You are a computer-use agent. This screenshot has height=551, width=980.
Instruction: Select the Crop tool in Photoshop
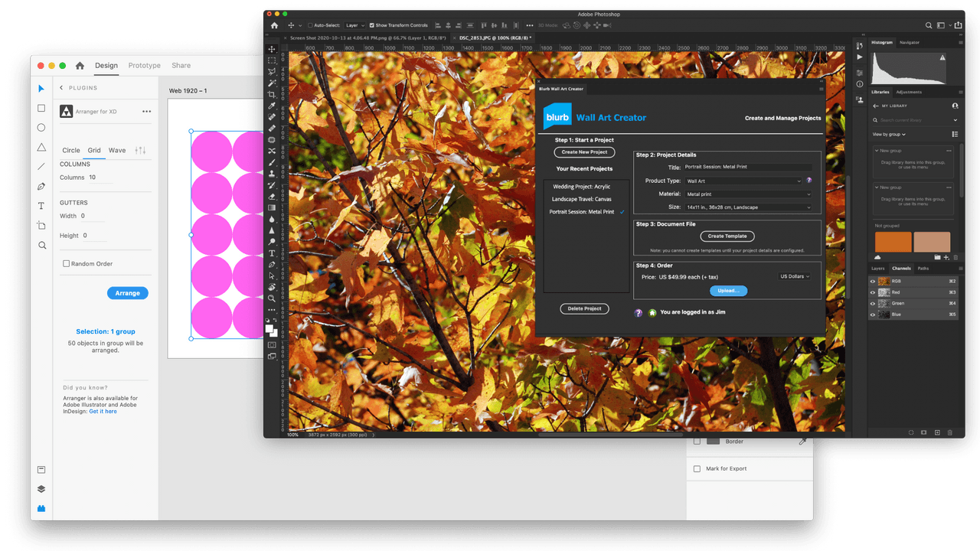(272, 94)
